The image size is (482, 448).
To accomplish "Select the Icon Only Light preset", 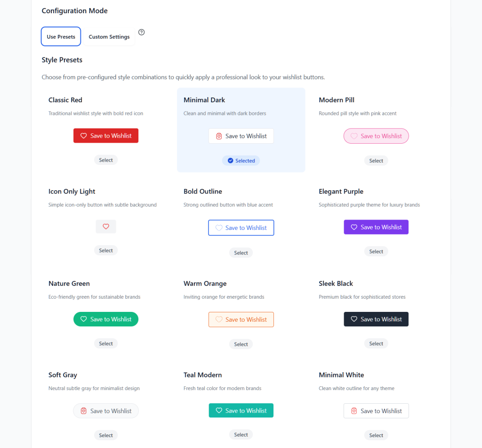I will pyautogui.click(x=106, y=250).
